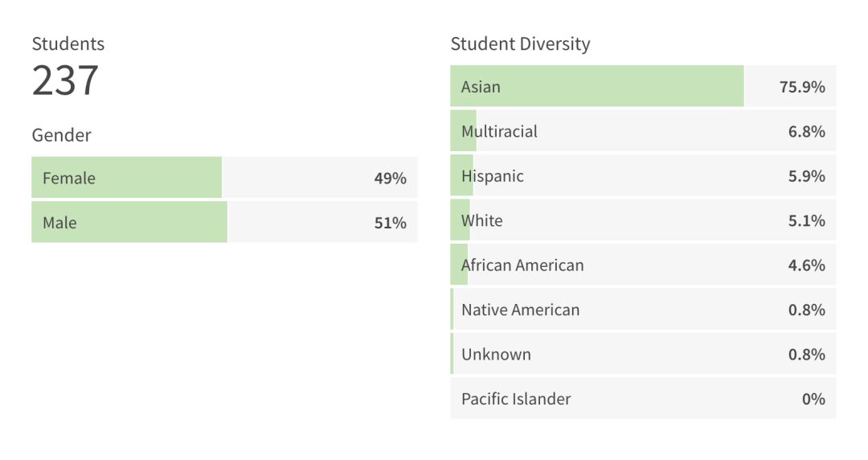The width and height of the screenshot is (868, 460).
Task: Click the Student Diversity heading
Action: (x=520, y=43)
